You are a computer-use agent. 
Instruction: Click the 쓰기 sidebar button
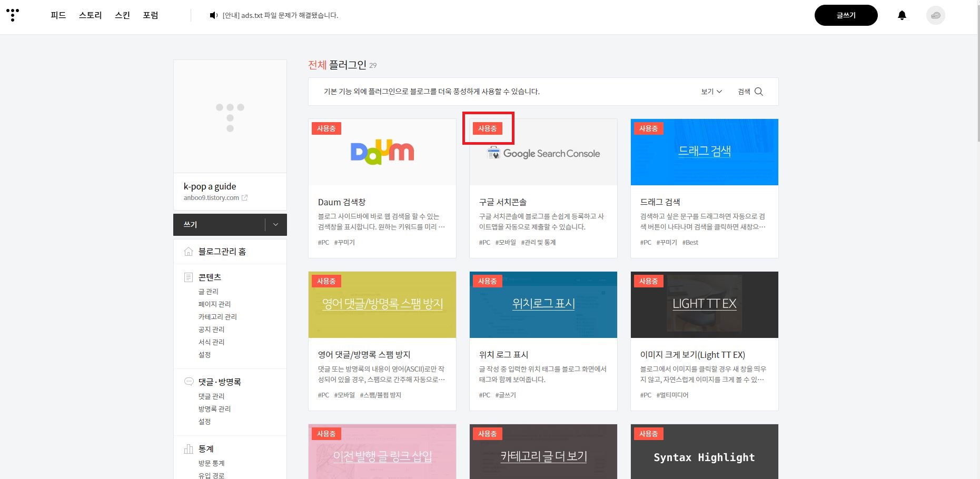[x=219, y=225]
